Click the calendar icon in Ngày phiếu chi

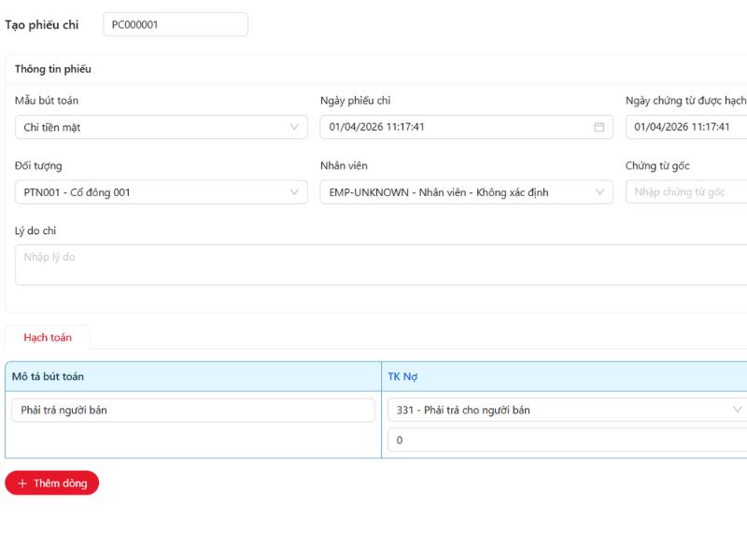(x=599, y=127)
